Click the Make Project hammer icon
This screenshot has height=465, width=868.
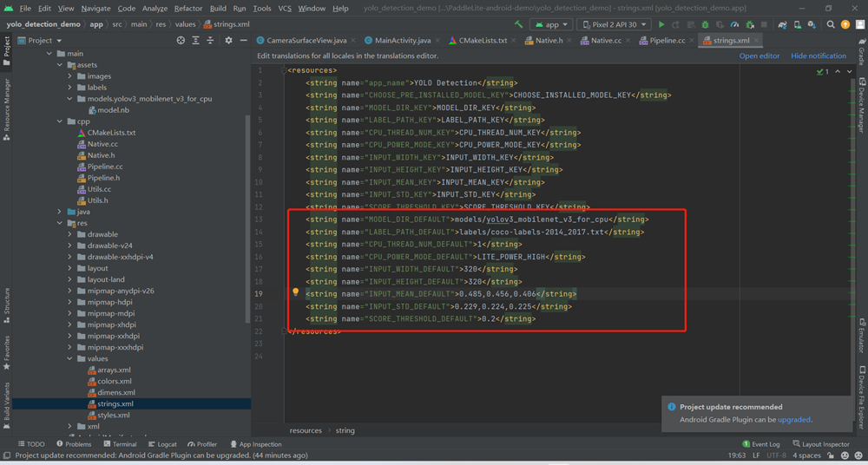tap(519, 24)
